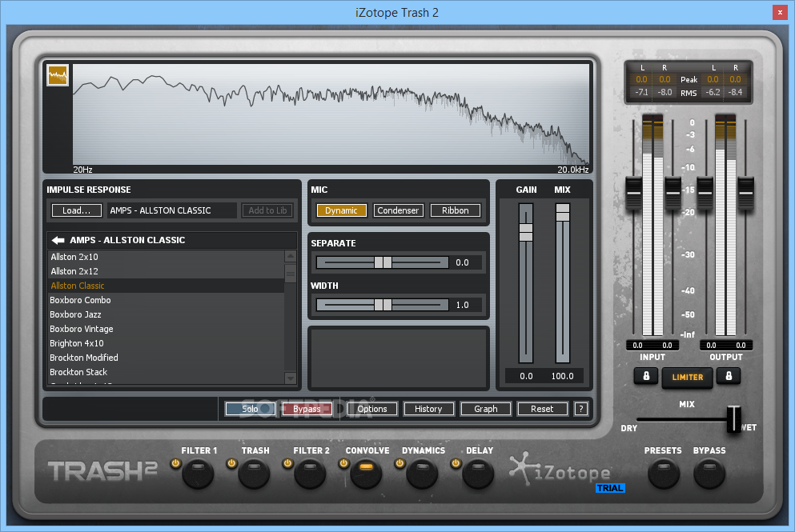Click the left output gain fader
The height and width of the screenshot is (532, 795).
click(705, 193)
